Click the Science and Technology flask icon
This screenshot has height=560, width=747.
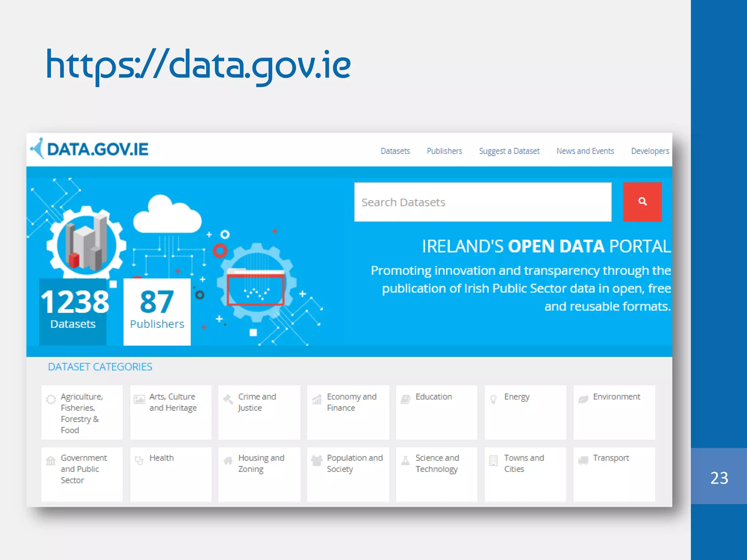(405, 460)
